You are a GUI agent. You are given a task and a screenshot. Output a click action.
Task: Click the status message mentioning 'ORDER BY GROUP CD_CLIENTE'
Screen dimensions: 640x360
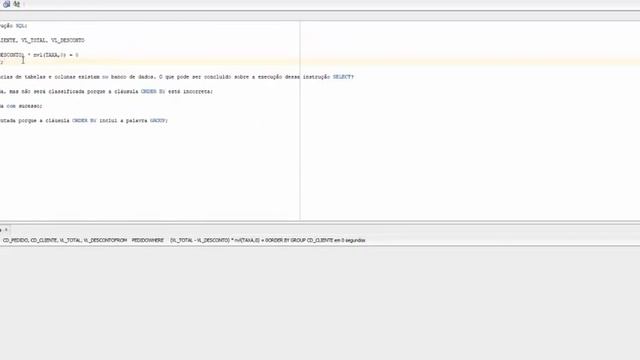(x=184, y=240)
